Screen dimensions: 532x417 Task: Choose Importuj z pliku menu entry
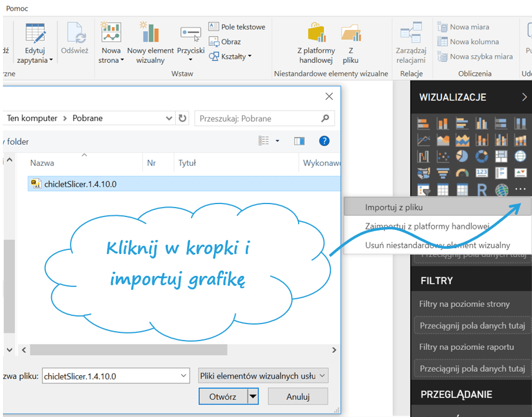(394, 208)
